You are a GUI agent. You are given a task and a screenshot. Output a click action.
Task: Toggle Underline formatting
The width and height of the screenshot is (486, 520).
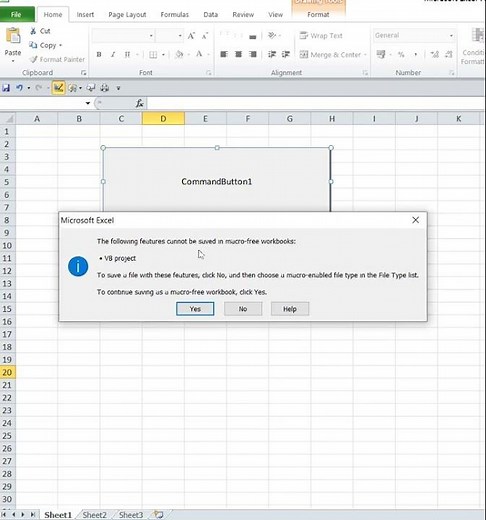click(127, 54)
